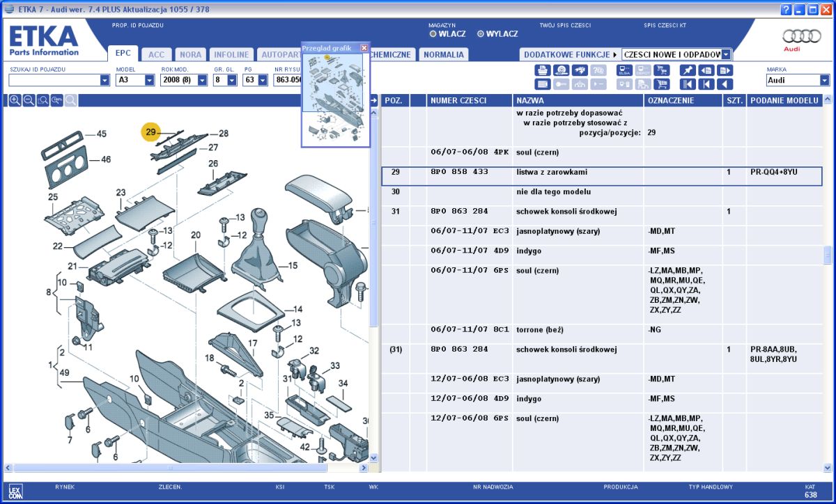Click the plain left arrow icon
Viewport: 836px width, 504px height.
pos(725,84)
